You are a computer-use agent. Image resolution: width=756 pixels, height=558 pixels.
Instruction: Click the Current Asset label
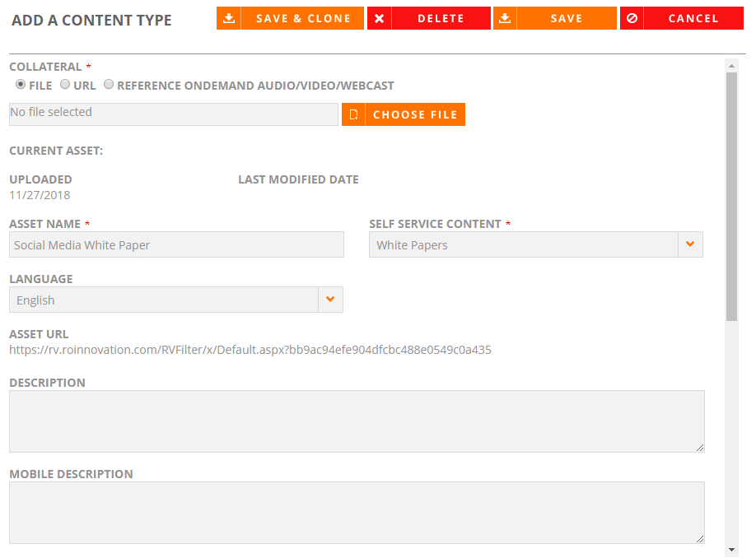coord(56,151)
